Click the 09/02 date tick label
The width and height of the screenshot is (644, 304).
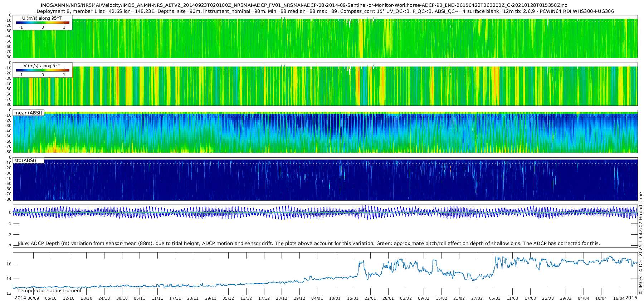pyautogui.click(x=424, y=298)
